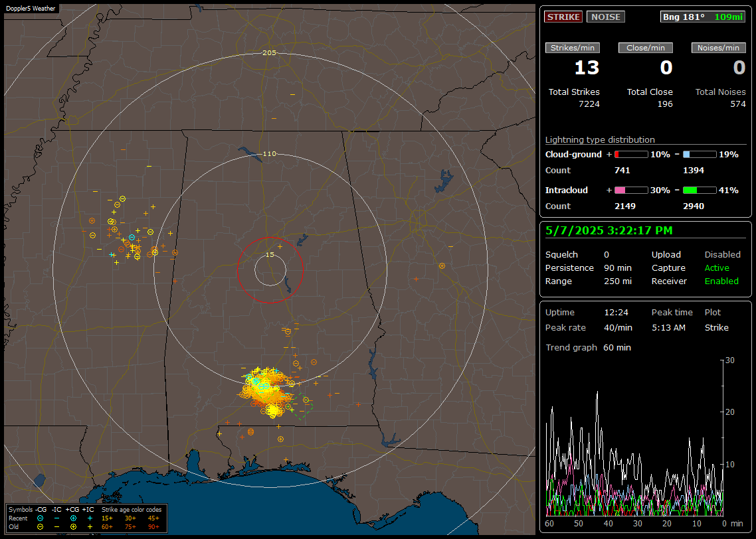This screenshot has height=539, width=756.
Task: Click the Total Noises value 574
Action: (x=738, y=104)
